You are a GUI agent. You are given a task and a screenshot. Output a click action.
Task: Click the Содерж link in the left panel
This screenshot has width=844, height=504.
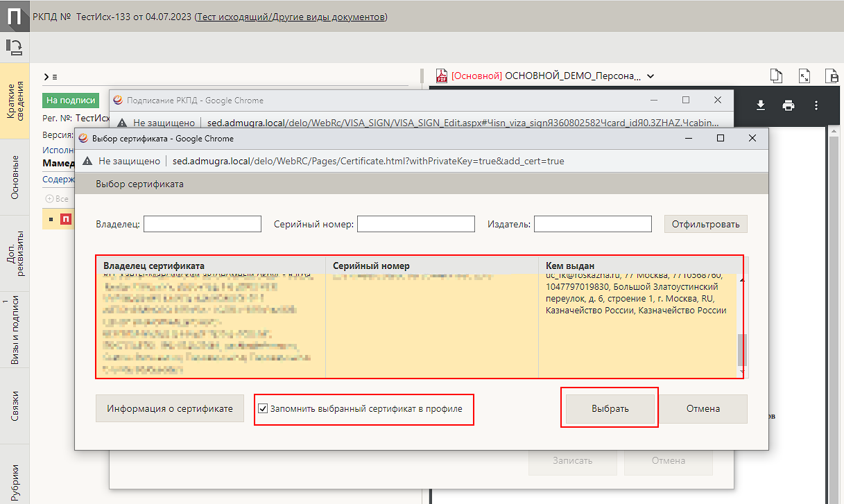pyautogui.click(x=58, y=179)
